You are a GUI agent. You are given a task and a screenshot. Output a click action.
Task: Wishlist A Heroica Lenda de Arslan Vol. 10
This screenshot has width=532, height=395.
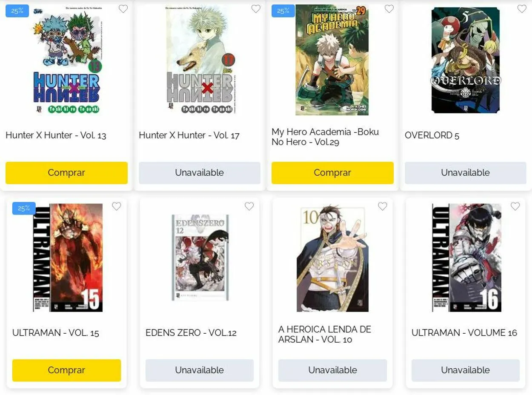point(382,206)
